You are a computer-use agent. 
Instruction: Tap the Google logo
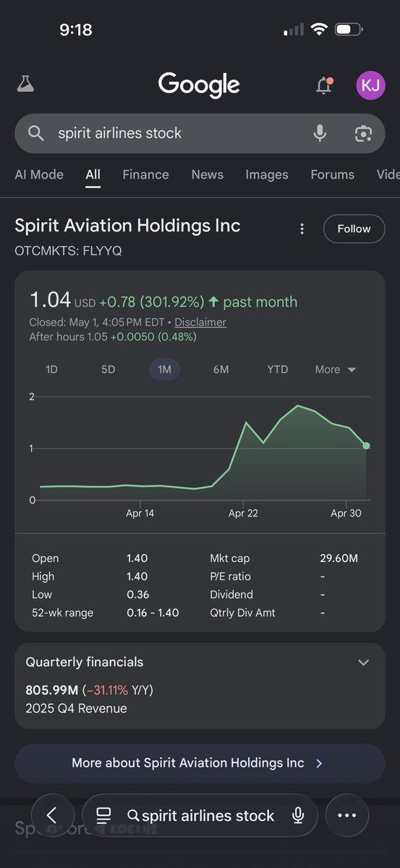200,85
